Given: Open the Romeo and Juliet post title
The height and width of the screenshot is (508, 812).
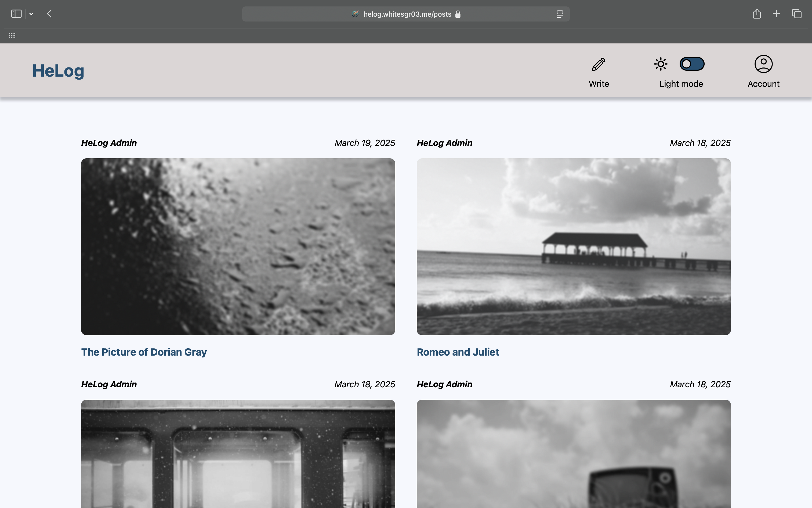Looking at the screenshot, I should 458,352.
